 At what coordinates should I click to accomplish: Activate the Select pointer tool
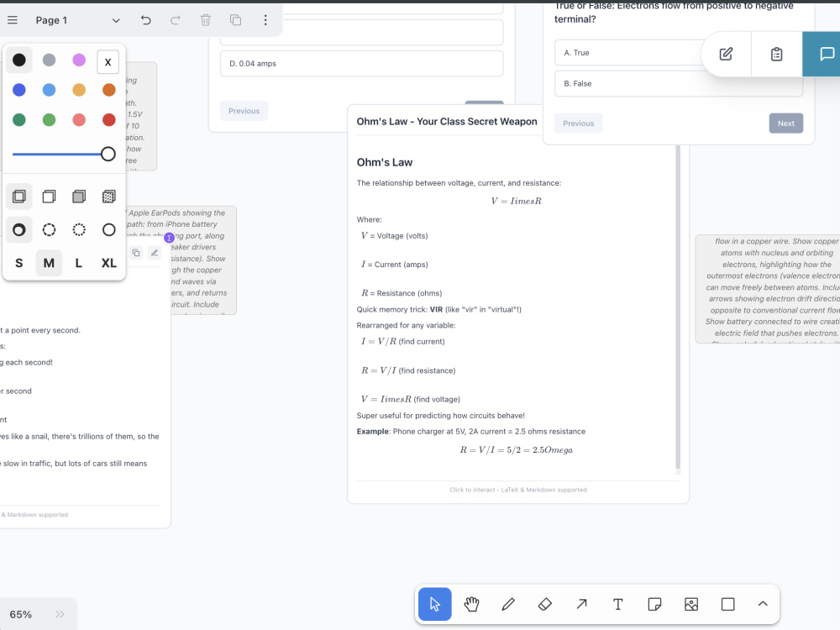click(x=434, y=604)
